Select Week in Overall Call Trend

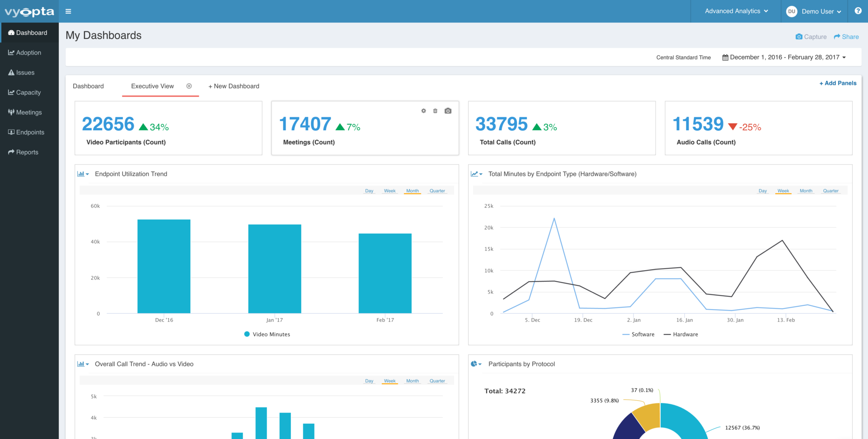click(x=390, y=381)
